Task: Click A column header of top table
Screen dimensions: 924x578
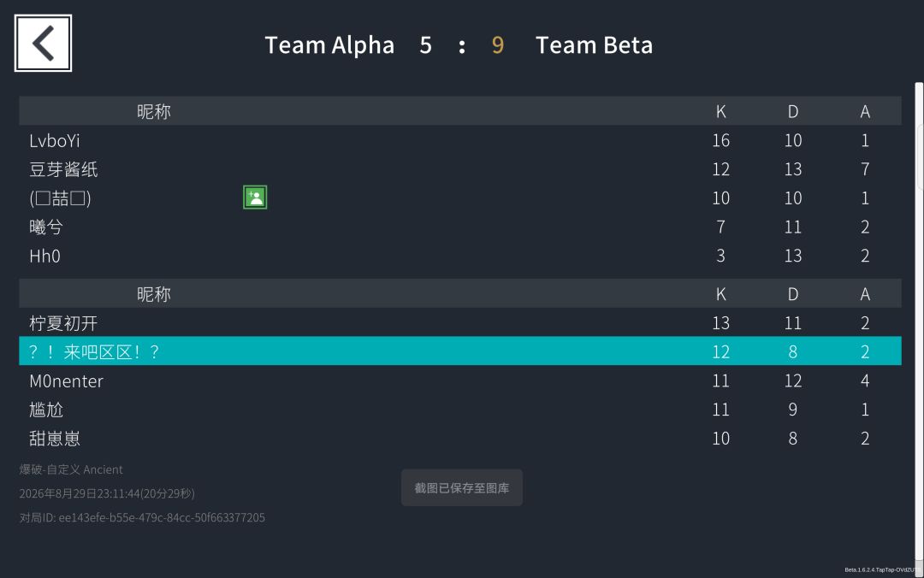Action: pyautogui.click(x=865, y=111)
